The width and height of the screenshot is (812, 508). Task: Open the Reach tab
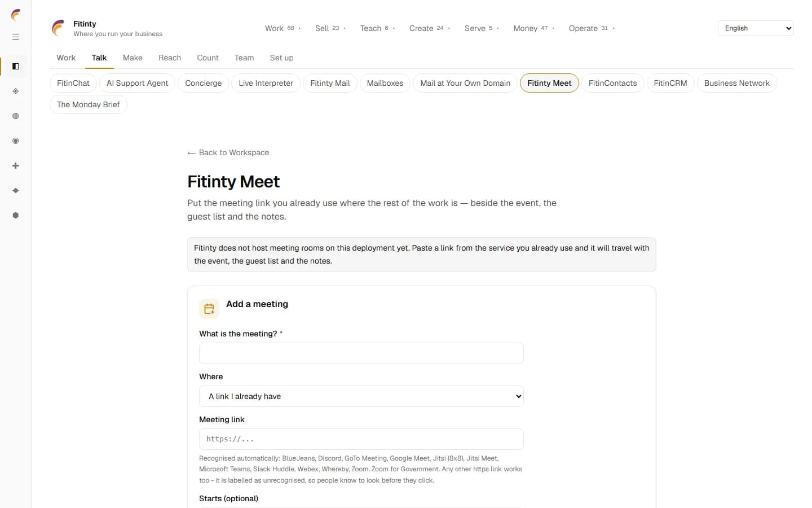click(x=170, y=58)
